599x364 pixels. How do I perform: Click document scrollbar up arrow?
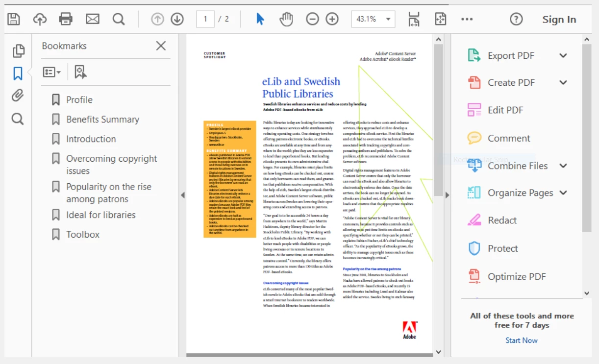[438, 39]
